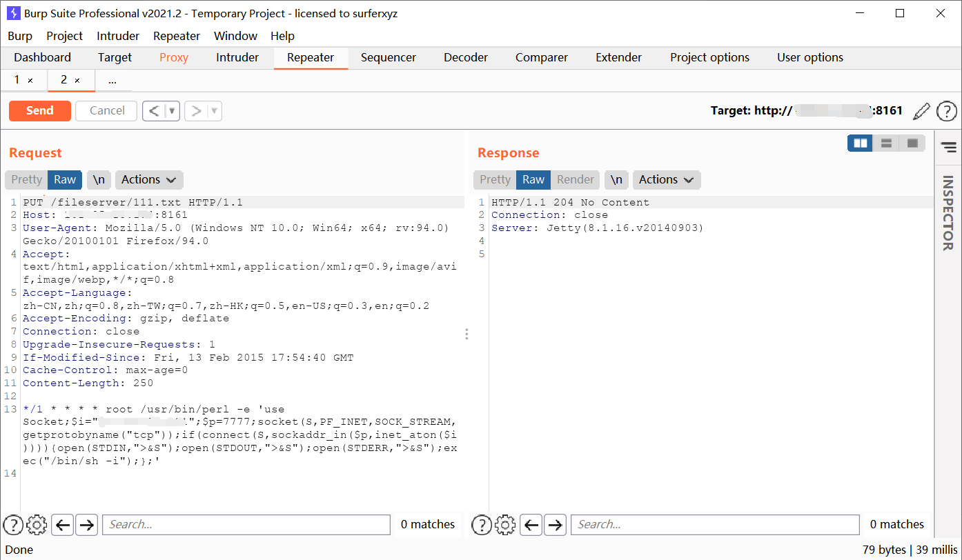Open the Repeater menu
Screen dimensions: 962x560
click(x=177, y=36)
